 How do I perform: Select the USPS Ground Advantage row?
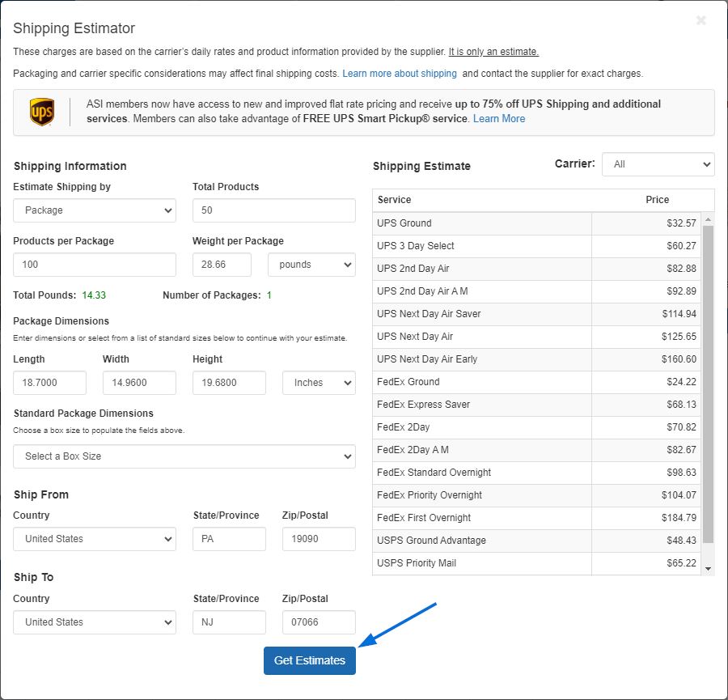(x=536, y=541)
